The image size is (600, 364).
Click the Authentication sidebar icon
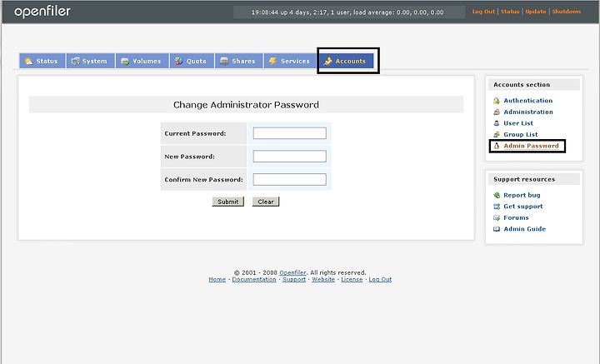point(497,101)
